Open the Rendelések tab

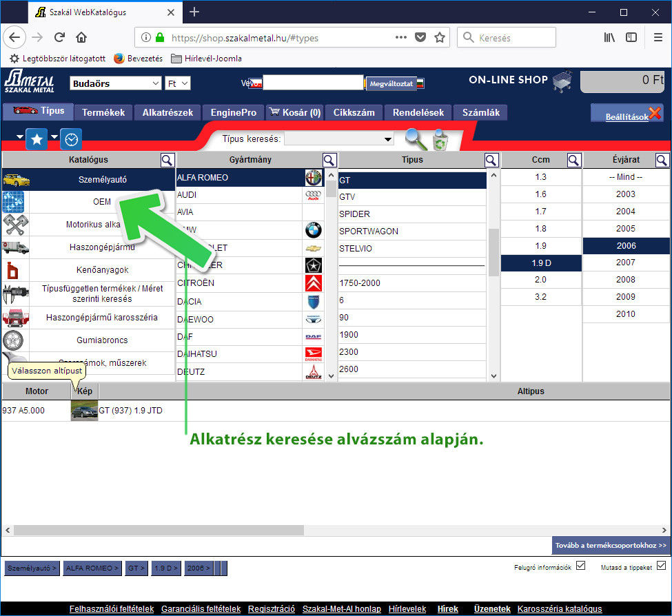click(418, 113)
